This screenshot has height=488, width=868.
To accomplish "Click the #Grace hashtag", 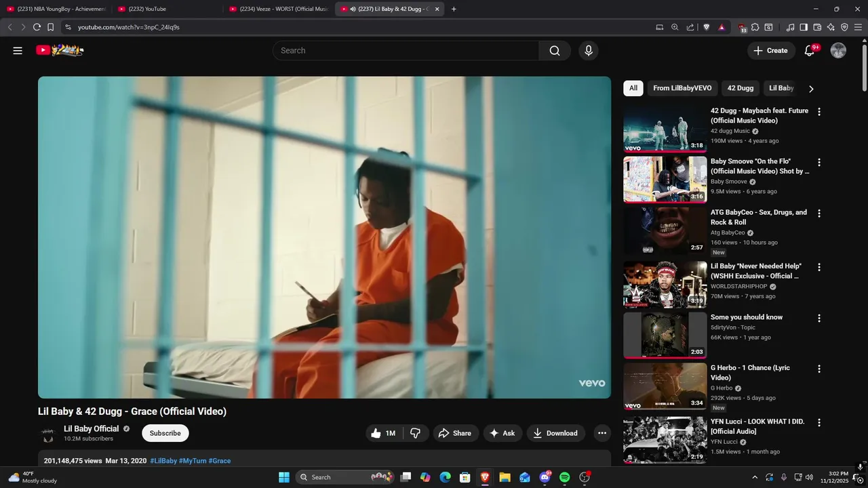I will pos(220,461).
